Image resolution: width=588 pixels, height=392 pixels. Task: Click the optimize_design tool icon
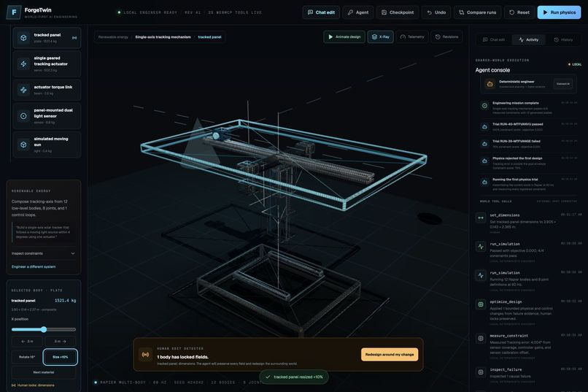(481, 304)
